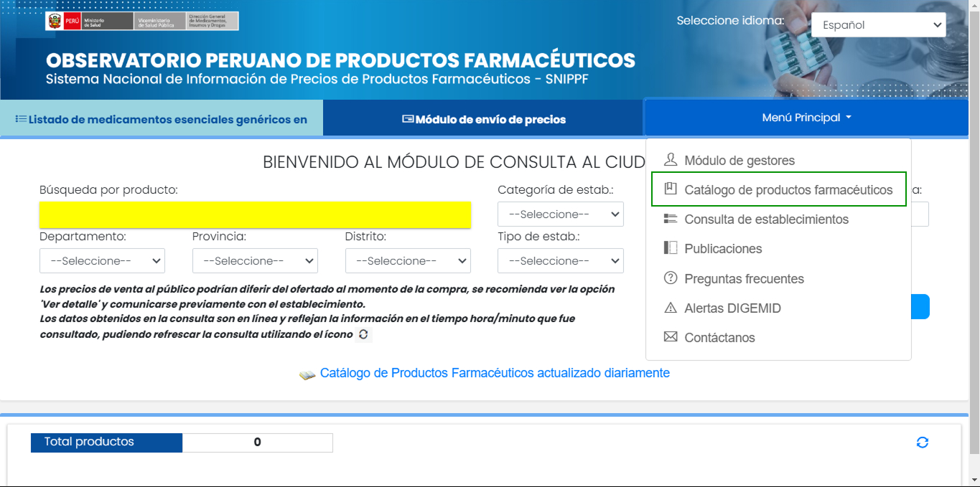Open the Seleccione idioma language dropdown
The width and height of the screenshot is (980, 487).
click(878, 25)
